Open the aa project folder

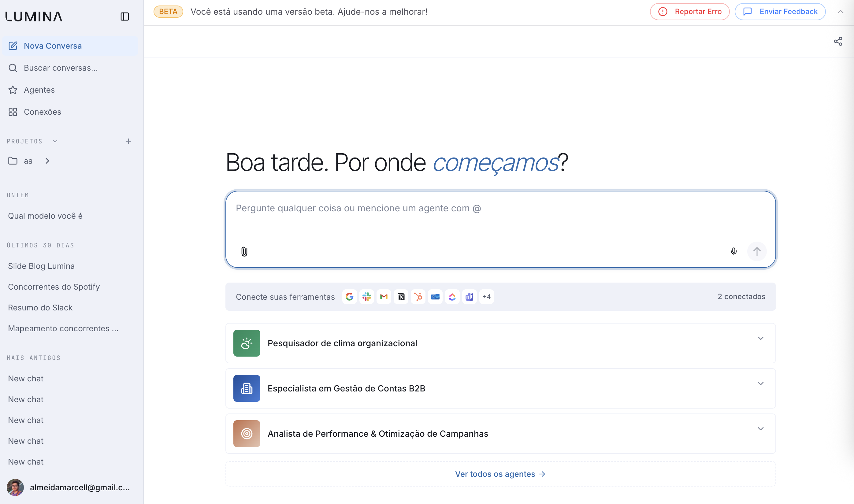click(28, 161)
